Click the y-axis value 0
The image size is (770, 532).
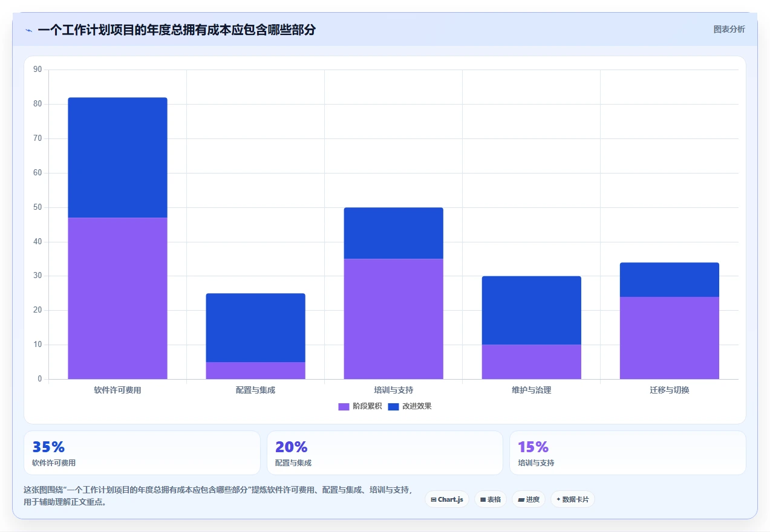40,379
